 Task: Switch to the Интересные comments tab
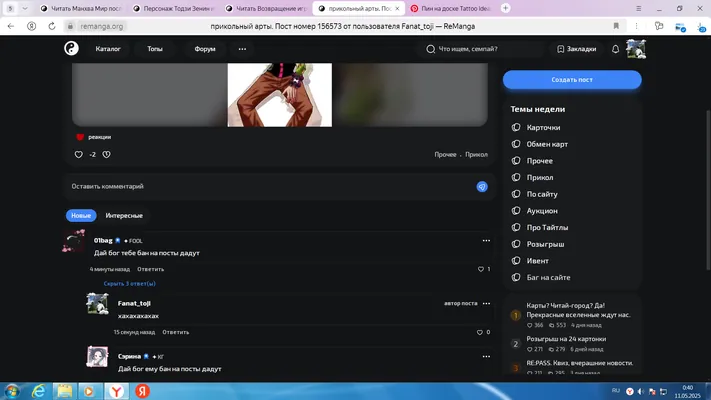pyautogui.click(x=124, y=215)
